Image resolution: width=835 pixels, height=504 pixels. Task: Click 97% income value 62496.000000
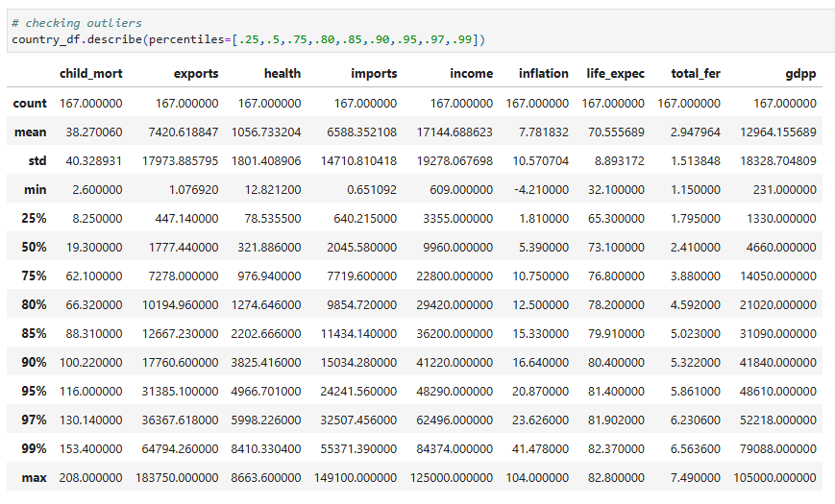[454, 420]
